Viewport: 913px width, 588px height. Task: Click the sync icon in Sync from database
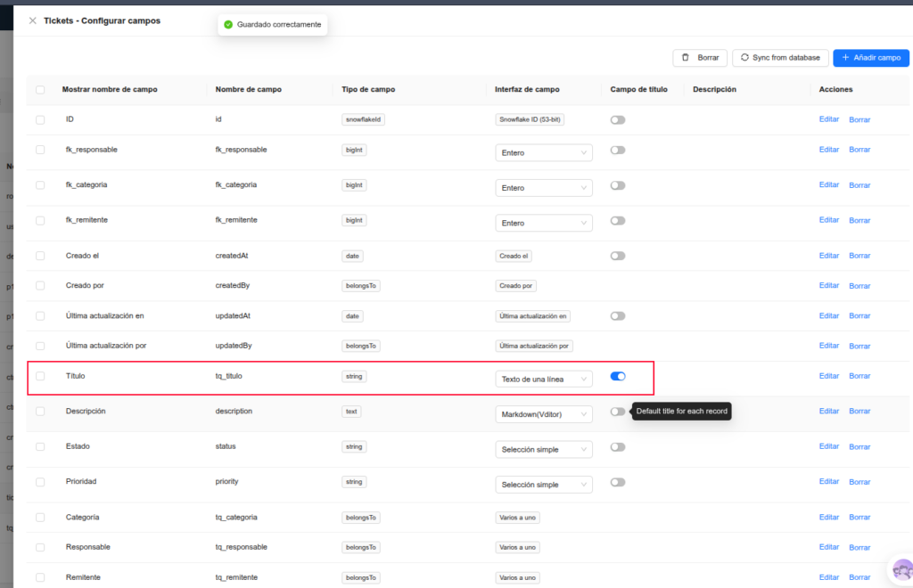point(744,58)
